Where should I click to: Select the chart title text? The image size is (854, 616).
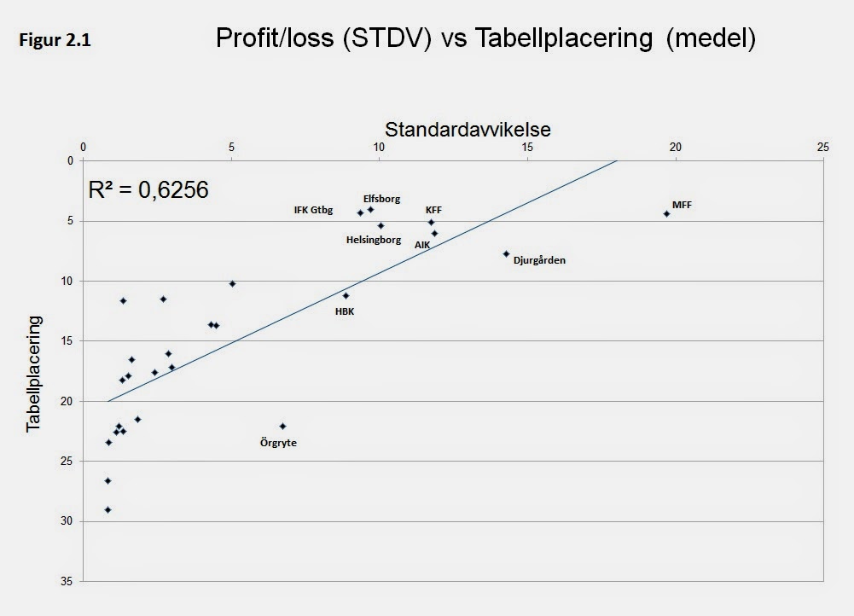[485, 39]
